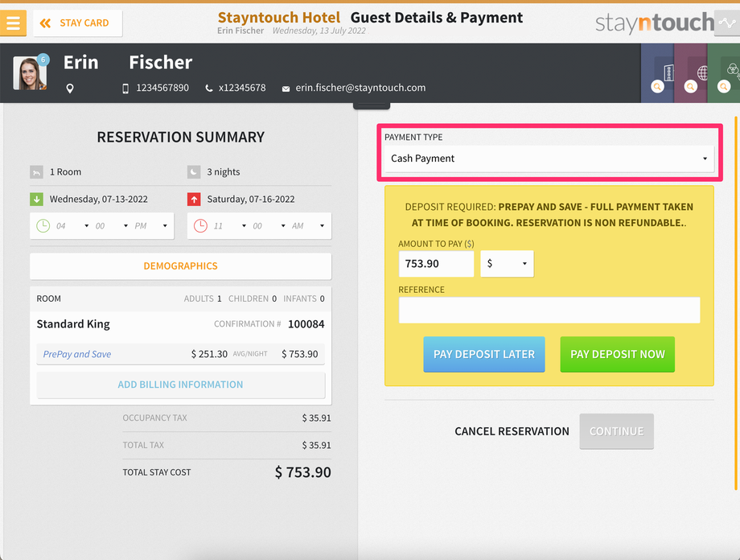Click the telephone handset icon

pyautogui.click(x=208, y=89)
